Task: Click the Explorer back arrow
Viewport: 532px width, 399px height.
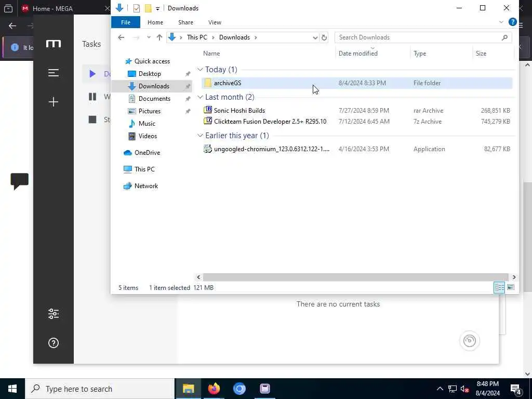Action: point(121,37)
